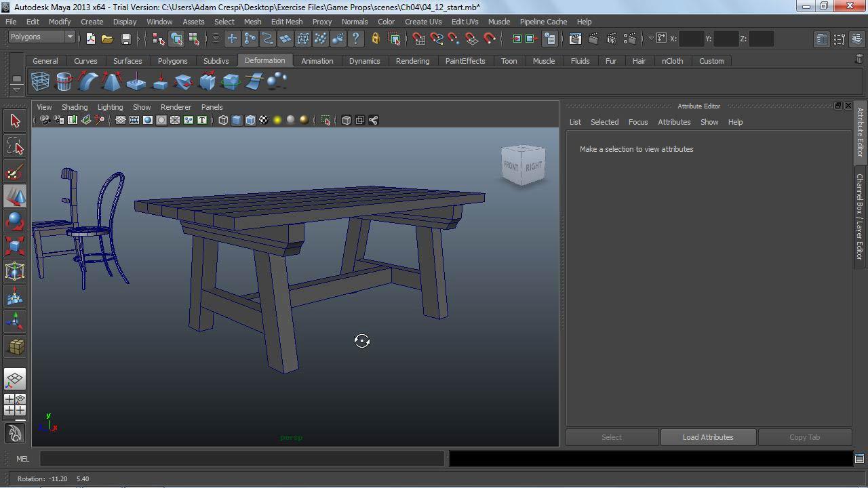
Task: Save the scene with floppy icon
Action: click(x=125, y=39)
